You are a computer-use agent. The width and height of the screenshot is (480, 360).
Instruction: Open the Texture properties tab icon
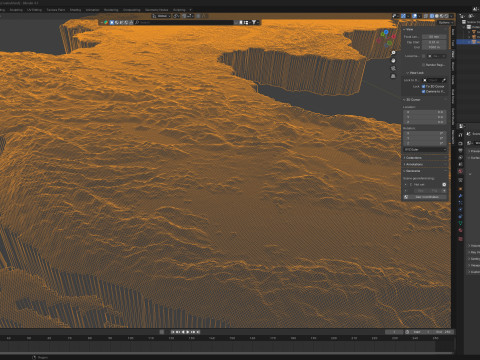pos(461,239)
